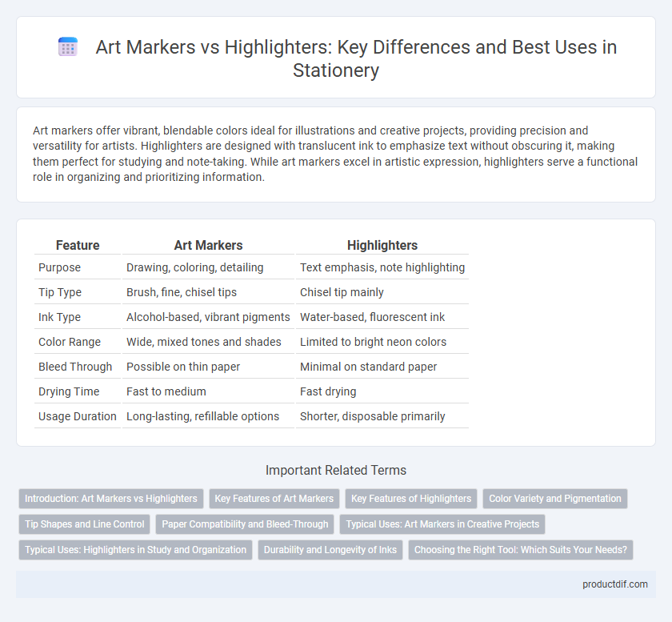Screen dimensions: 672x622
Task: Select the 'Usage Duration' row label
Action: (x=77, y=417)
